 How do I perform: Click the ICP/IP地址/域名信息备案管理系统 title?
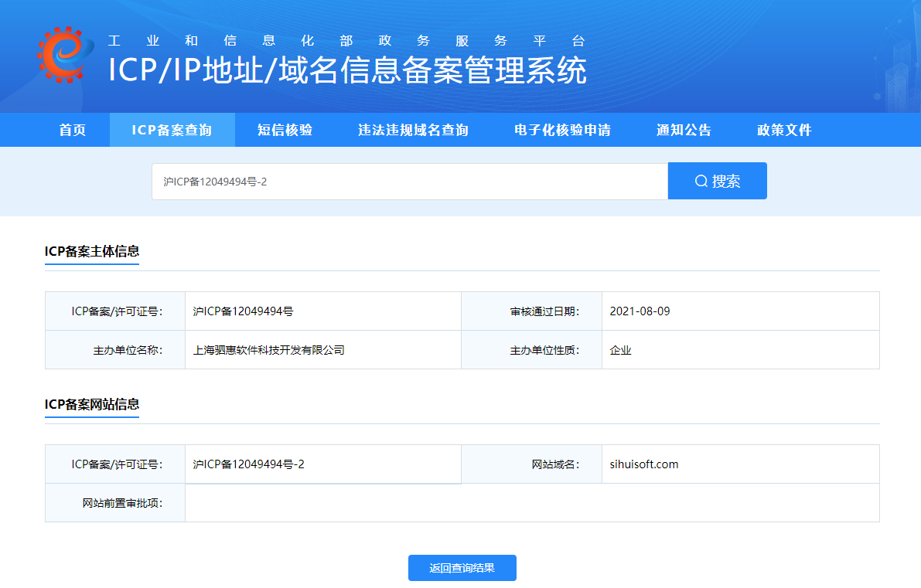click(x=347, y=71)
